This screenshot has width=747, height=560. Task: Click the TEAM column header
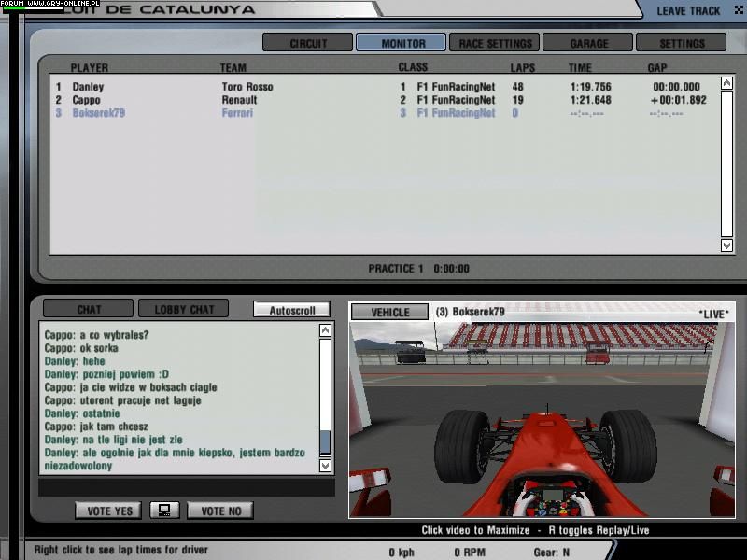point(233,67)
